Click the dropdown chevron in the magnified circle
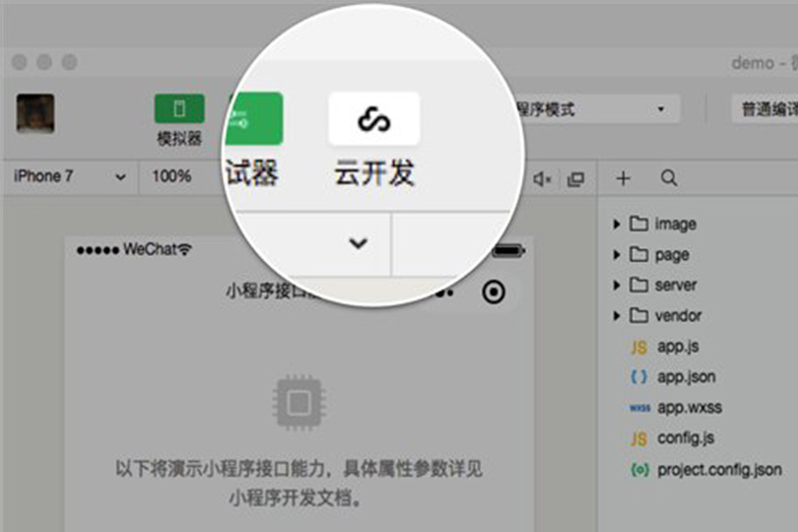Viewport: 798px width, 532px height. tap(359, 243)
